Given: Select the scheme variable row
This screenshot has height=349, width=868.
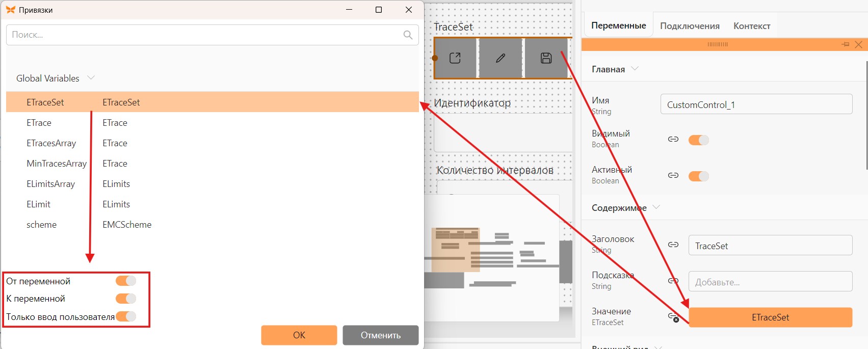Looking at the screenshot, I should point(213,225).
